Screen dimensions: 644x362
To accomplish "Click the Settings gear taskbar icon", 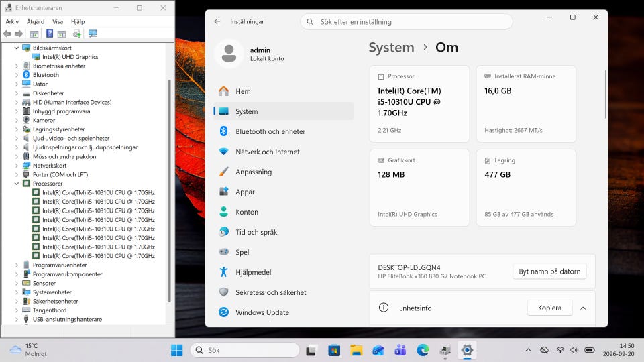I will tap(467, 350).
